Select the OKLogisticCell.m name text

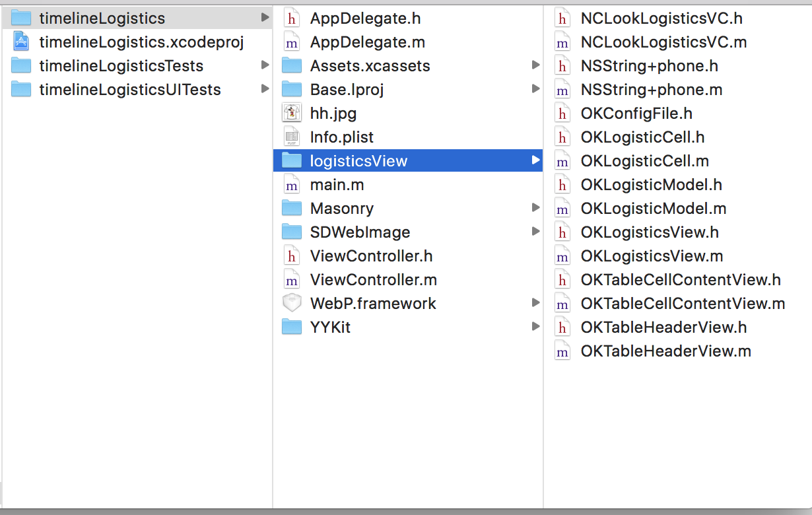click(x=645, y=161)
